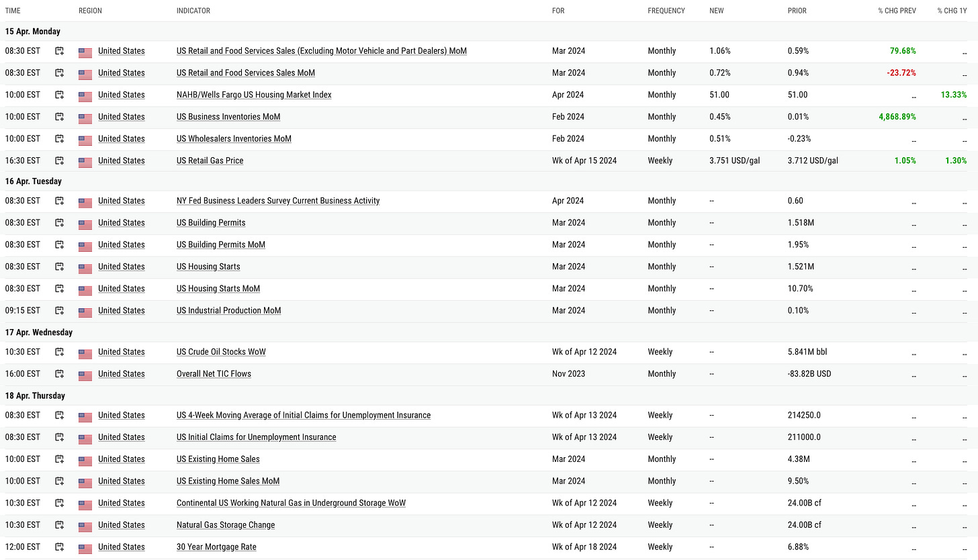Open US Crude Oil Stocks WoW link
Image resolution: width=978 pixels, height=560 pixels.
click(221, 352)
